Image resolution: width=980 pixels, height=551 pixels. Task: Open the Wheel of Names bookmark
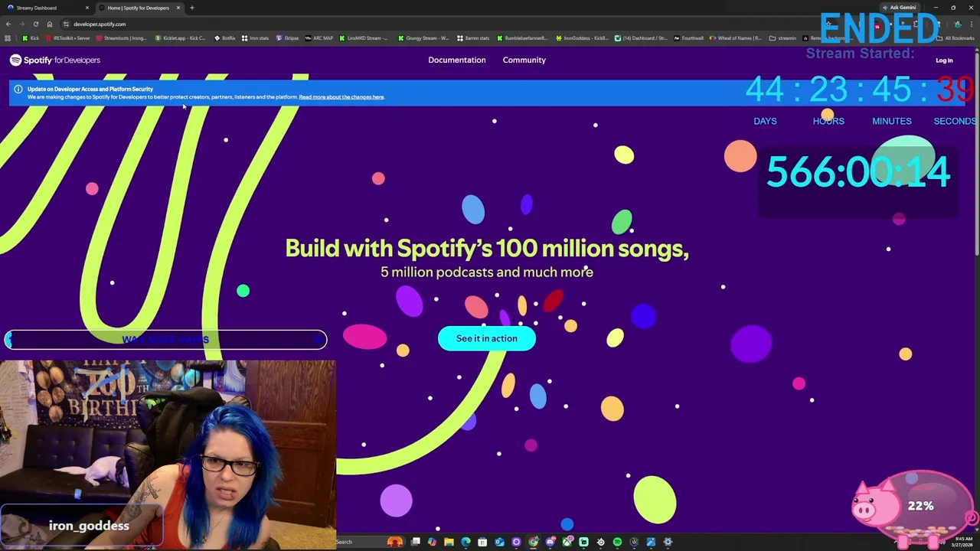[735, 37]
